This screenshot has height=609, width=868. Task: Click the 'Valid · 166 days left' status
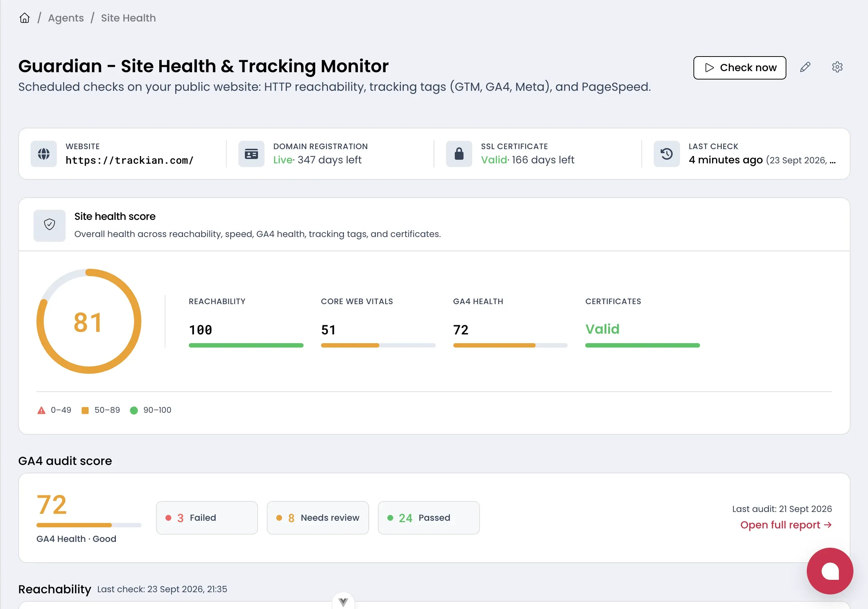(527, 160)
